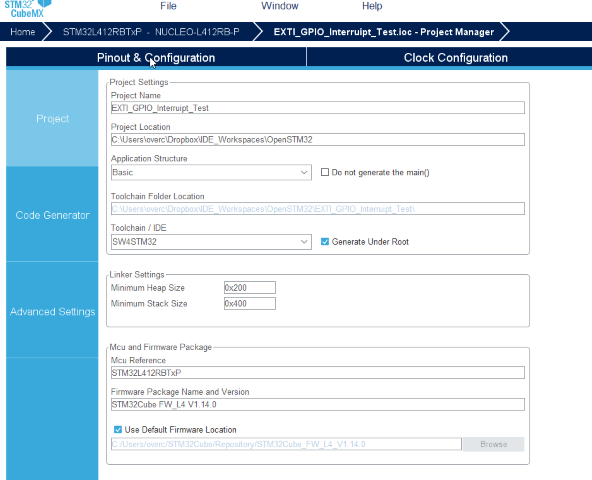Go to Home breadcrumb
The height and width of the screenshot is (480, 592).
tap(23, 32)
